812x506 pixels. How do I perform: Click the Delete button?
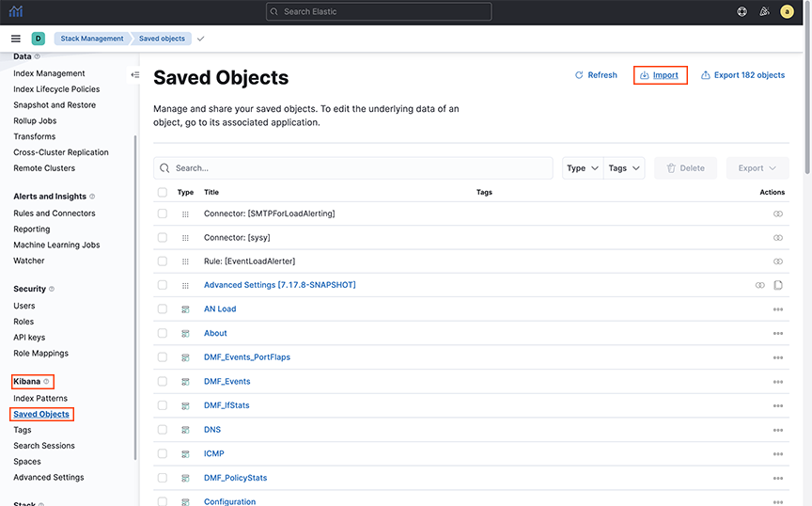[x=686, y=168]
